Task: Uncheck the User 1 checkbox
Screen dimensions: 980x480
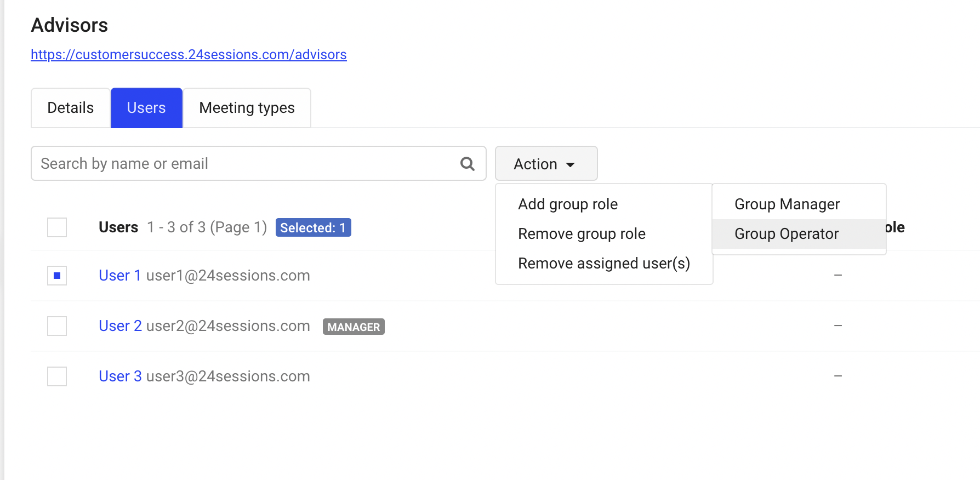Action: point(57,276)
